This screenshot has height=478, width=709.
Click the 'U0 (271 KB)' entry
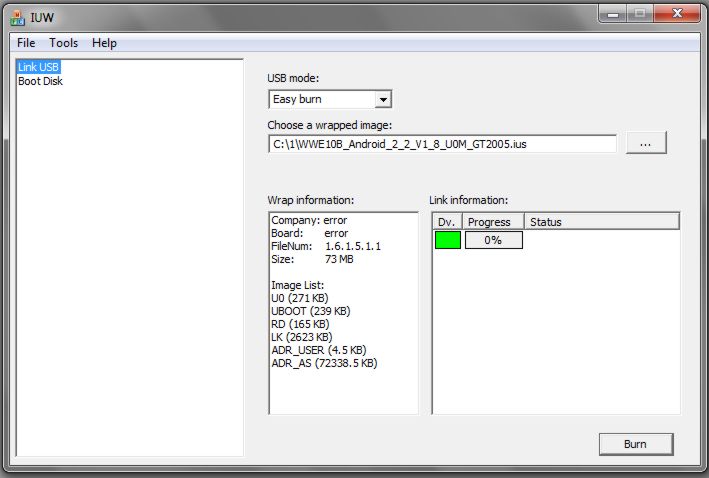pos(300,298)
